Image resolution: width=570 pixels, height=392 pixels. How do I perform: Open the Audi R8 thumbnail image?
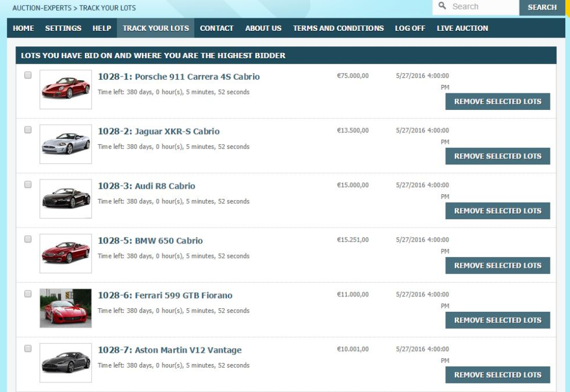(66, 199)
